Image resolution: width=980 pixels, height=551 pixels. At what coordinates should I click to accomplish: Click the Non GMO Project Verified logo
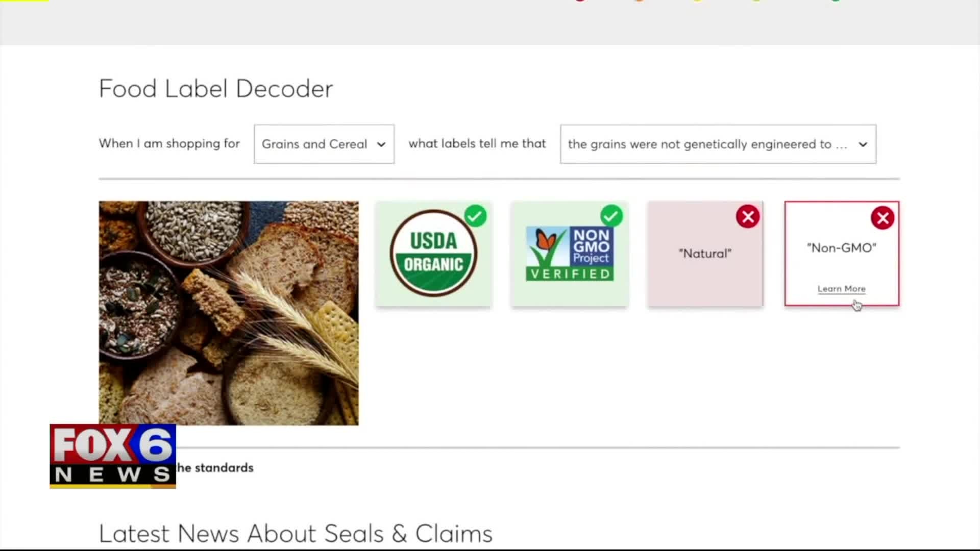(x=570, y=254)
